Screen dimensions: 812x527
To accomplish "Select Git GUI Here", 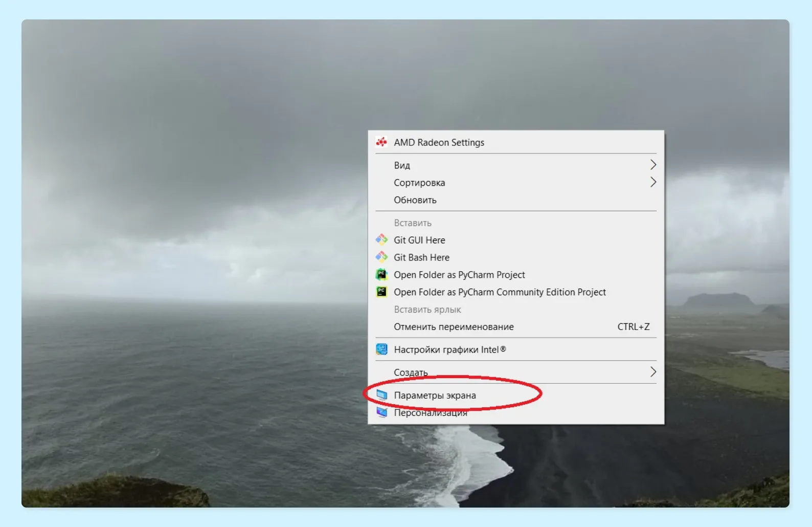I will 516,240.
